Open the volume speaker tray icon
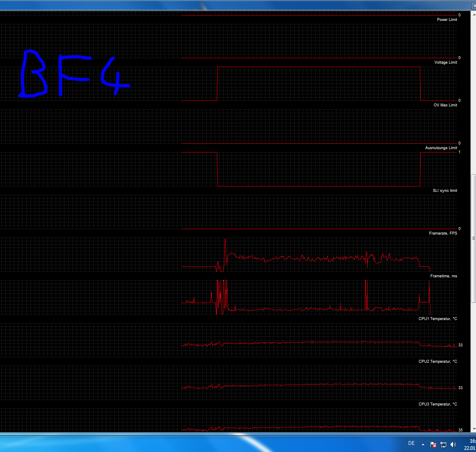 pos(453,445)
